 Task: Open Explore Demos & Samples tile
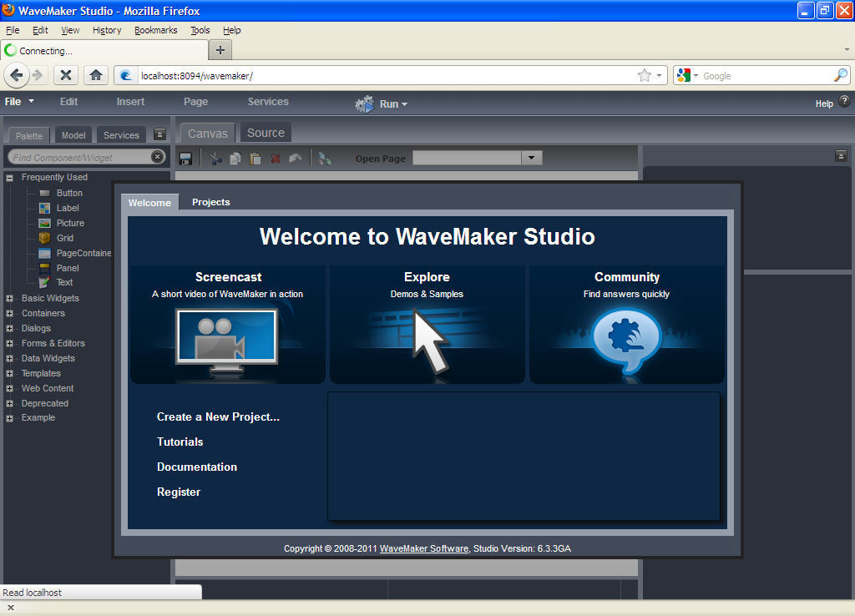[427, 325]
